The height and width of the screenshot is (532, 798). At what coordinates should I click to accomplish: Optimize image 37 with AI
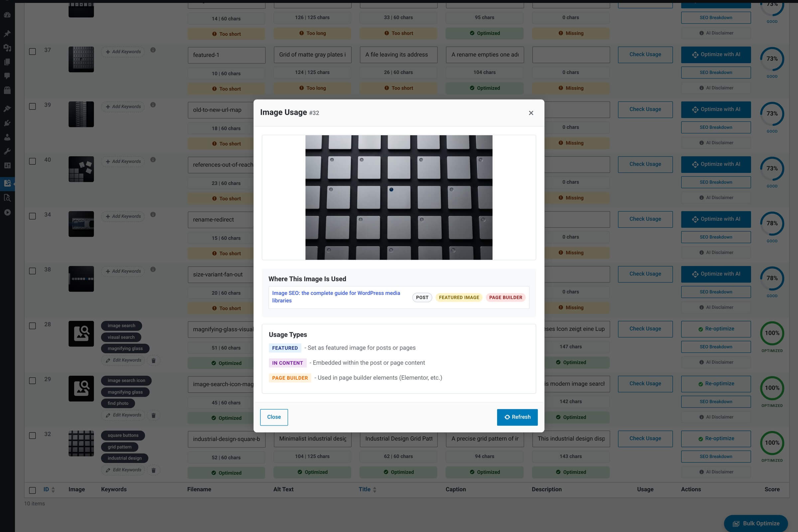coord(716,55)
